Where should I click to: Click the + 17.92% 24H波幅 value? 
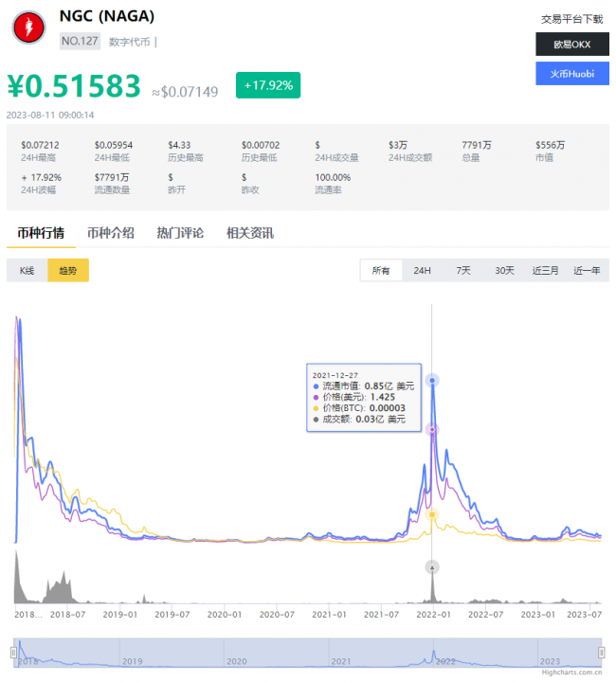[x=42, y=177]
